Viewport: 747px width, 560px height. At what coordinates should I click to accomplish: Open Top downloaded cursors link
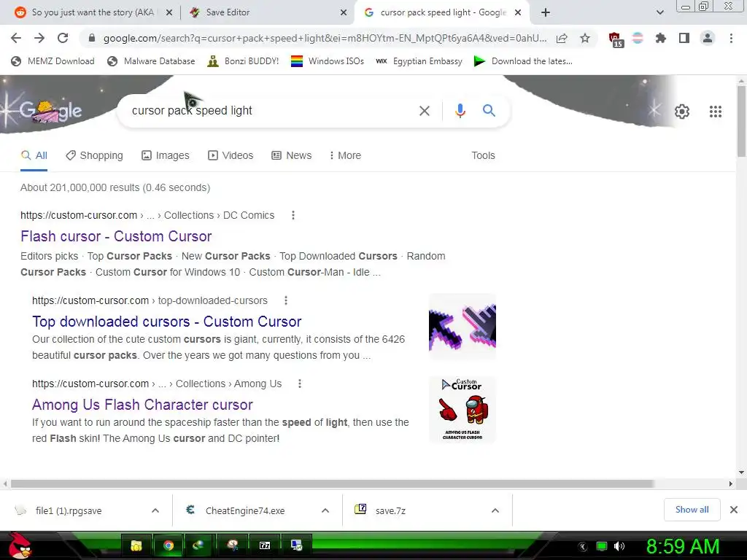pyautogui.click(x=167, y=322)
